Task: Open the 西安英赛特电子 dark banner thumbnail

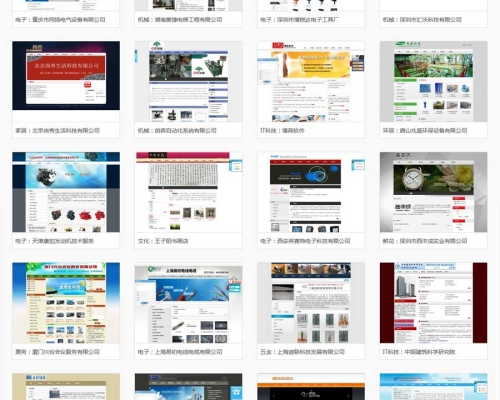Action: (x=311, y=192)
